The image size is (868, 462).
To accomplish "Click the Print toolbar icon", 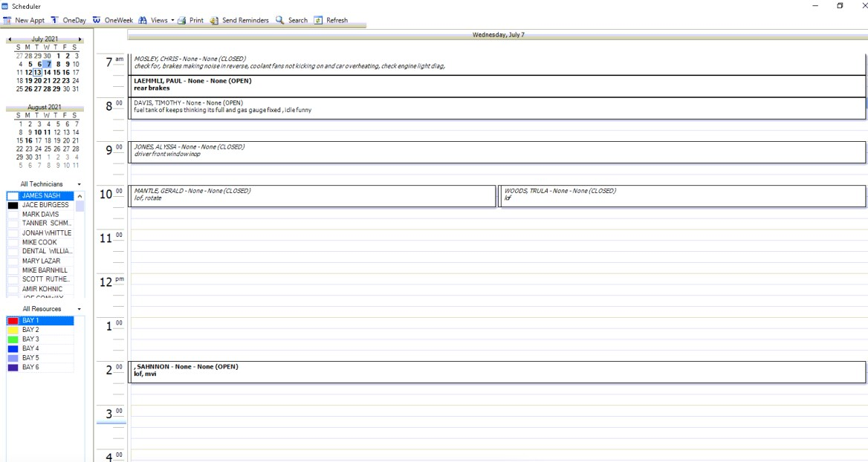I will 181,21.
